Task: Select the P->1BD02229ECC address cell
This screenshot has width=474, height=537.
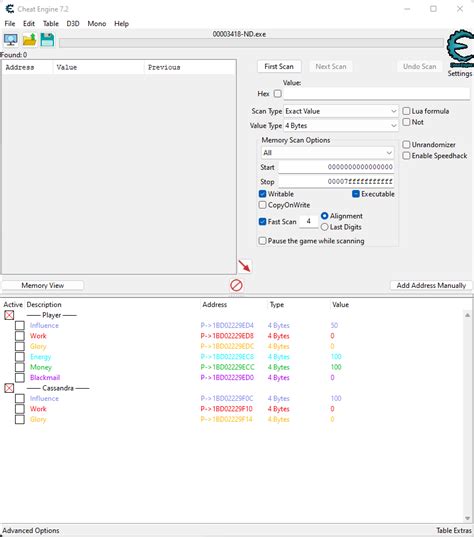Action: [x=227, y=367]
